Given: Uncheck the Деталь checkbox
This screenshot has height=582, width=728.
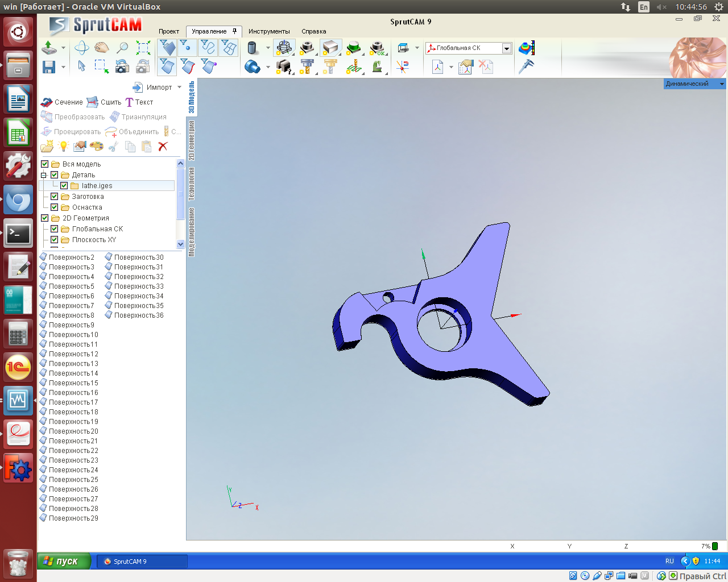Looking at the screenshot, I should pos(55,175).
